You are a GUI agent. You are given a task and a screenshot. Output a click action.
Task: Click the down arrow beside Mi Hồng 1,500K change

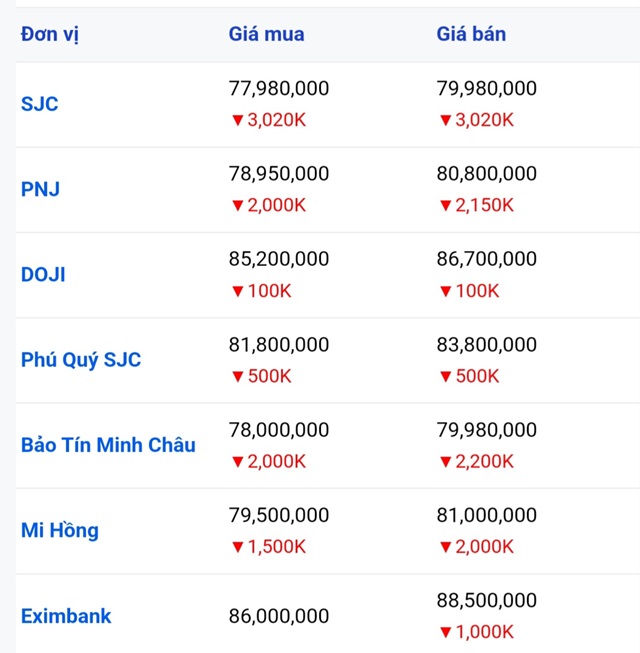coord(238,547)
